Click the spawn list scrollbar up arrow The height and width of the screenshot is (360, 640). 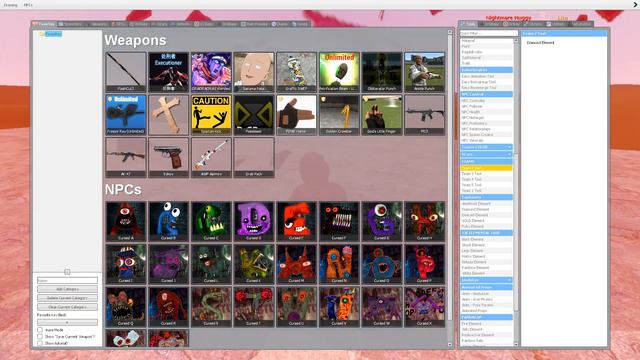coord(450,32)
